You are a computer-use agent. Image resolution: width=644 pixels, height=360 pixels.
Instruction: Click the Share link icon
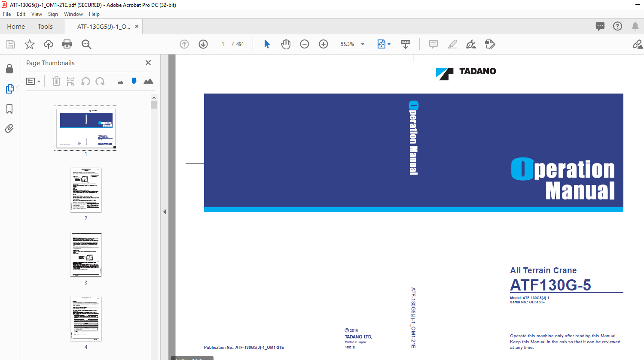coord(638,44)
